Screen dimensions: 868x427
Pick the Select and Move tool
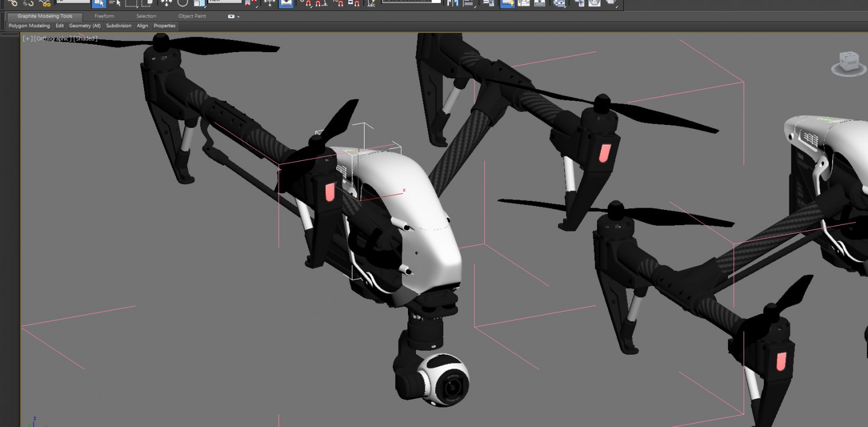(166, 3)
